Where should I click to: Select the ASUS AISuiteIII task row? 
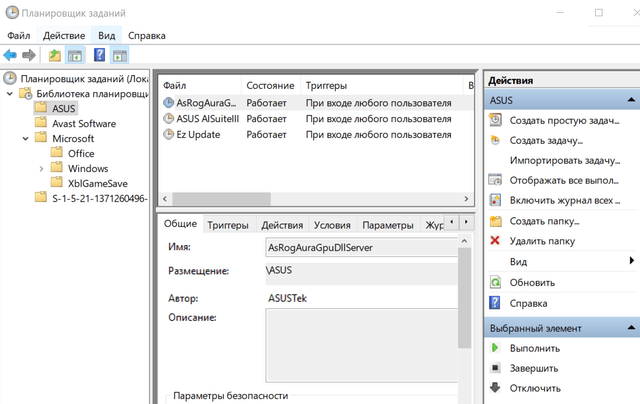coord(316,119)
